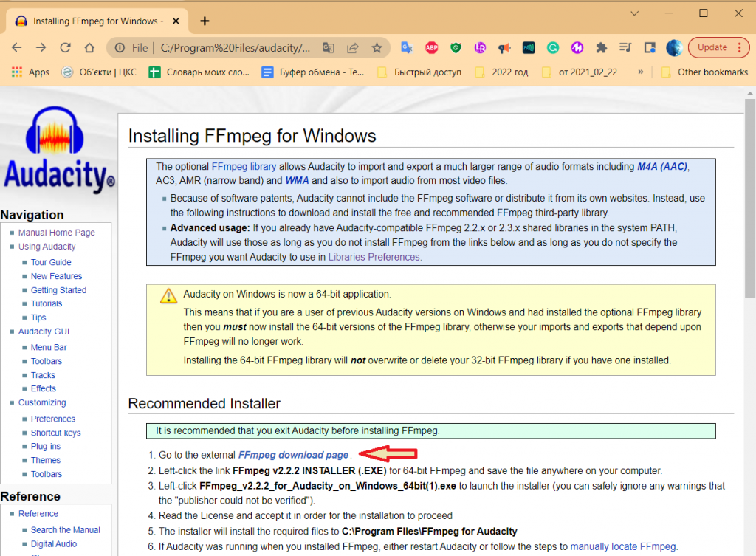756x556 pixels.
Task: Open the Audacity GUI navigation link
Action: [44, 332]
